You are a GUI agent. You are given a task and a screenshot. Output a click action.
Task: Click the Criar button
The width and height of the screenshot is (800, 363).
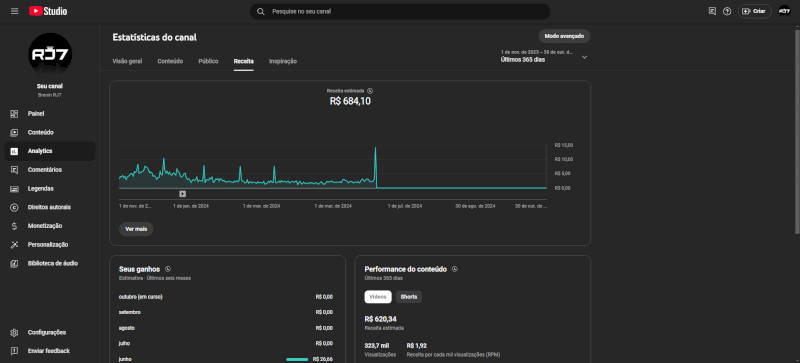click(755, 11)
